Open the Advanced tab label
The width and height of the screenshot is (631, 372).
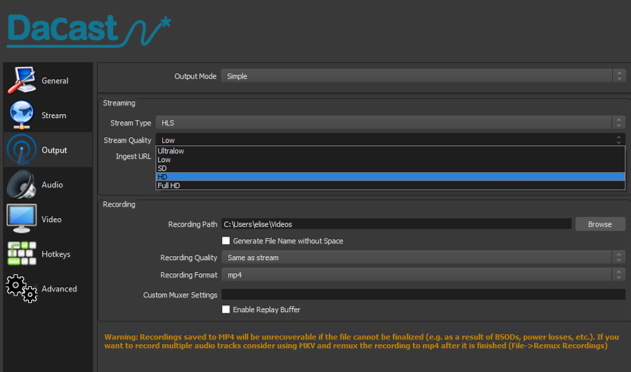pos(59,289)
